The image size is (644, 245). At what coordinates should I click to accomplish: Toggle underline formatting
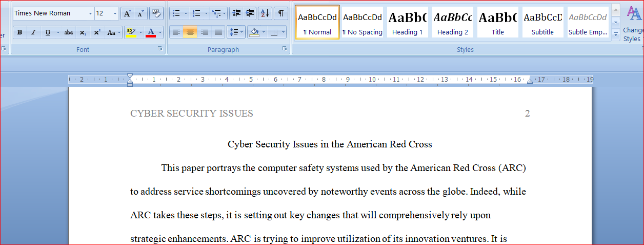(x=48, y=32)
